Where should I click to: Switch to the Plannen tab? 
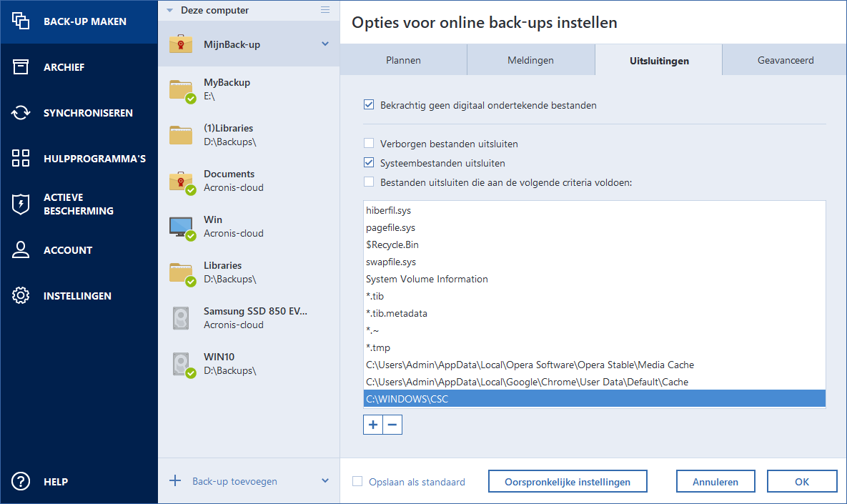(x=404, y=60)
